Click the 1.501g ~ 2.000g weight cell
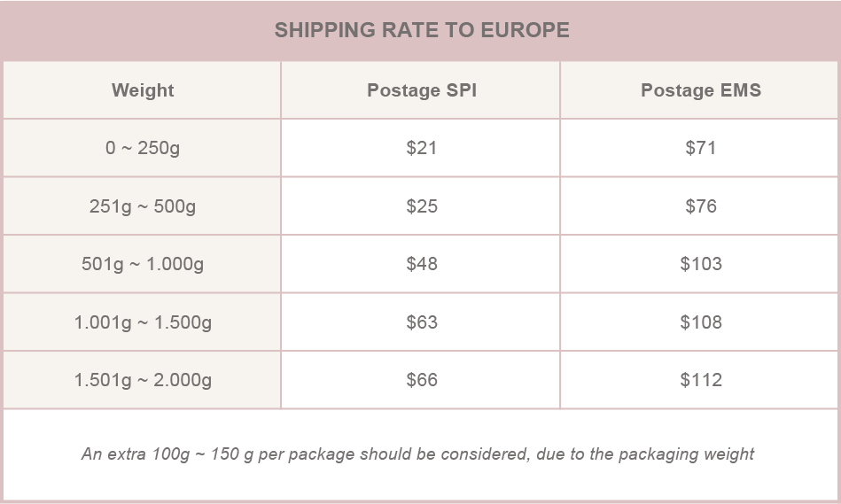Screen dimensions: 841x504 click(142, 380)
